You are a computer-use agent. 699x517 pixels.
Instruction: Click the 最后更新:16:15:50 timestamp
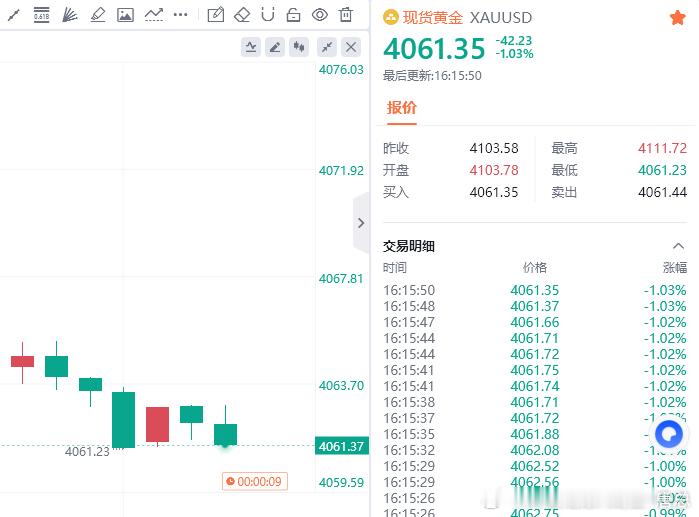(432, 76)
